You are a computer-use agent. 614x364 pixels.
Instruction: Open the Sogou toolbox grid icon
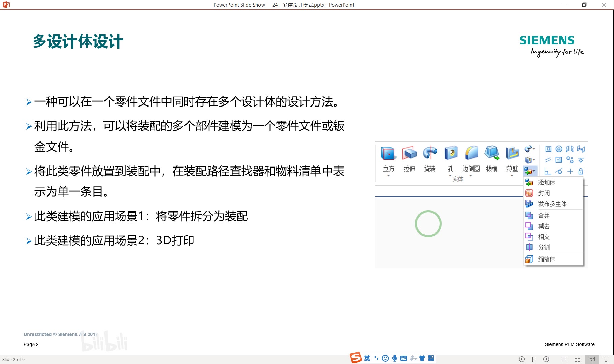(431, 358)
